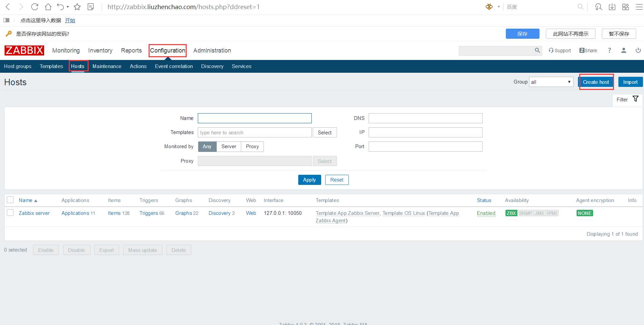Open Applications 11 link

click(x=75, y=213)
